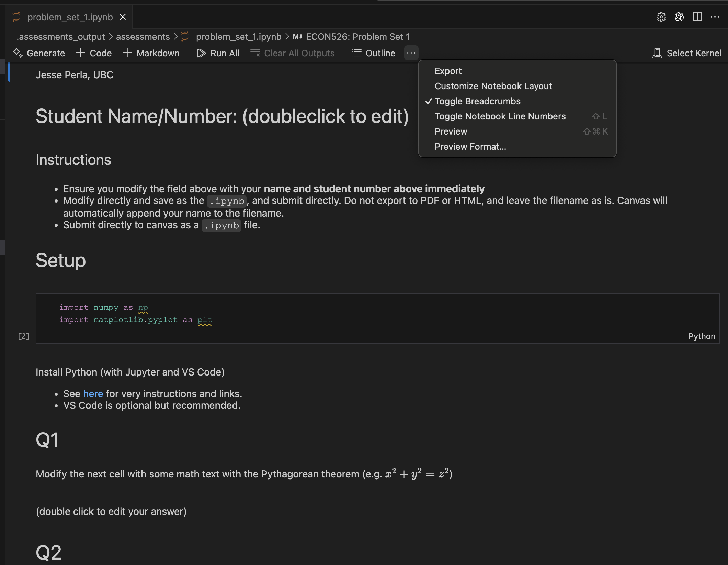The width and height of the screenshot is (728, 565).
Task: Toggle Notebook Line Numbers option
Action: pos(500,116)
